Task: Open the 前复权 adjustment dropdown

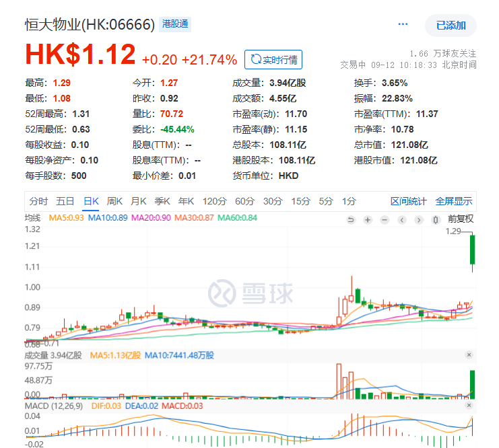Action: (x=461, y=219)
